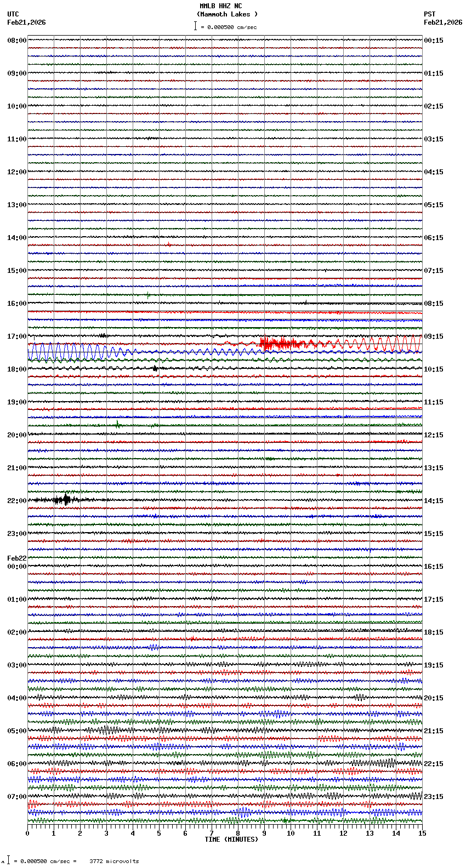This screenshot has height=868, width=466.
Task: Select the 00:00 UTC row label
Action: 17,567
